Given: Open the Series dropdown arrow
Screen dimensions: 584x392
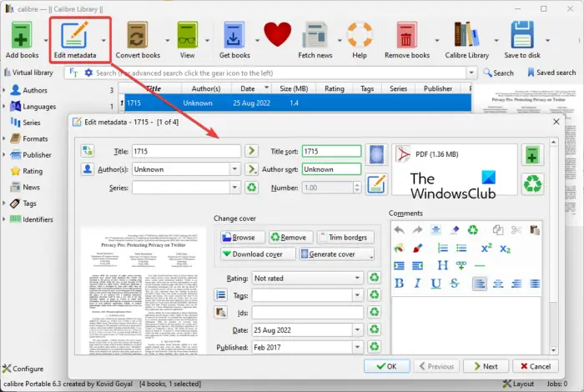Looking at the screenshot, I should (x=234, y=188).
